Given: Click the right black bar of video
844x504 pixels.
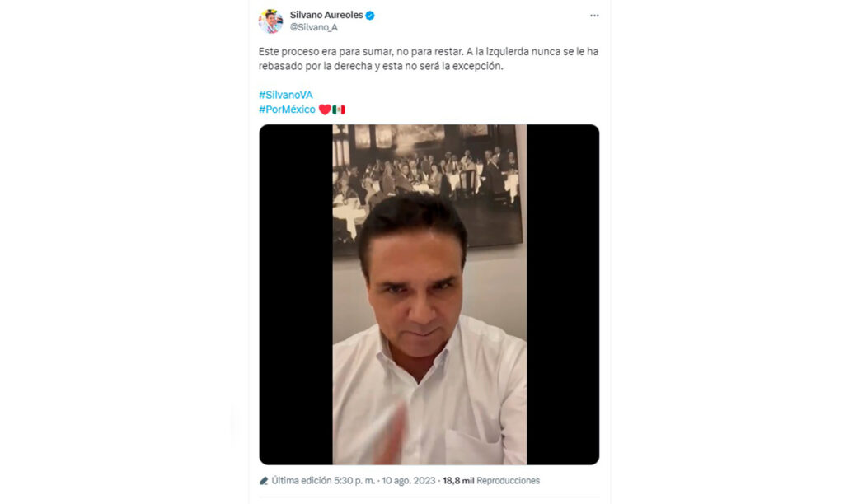Looking at the screenshot, I should pos(562,295).
